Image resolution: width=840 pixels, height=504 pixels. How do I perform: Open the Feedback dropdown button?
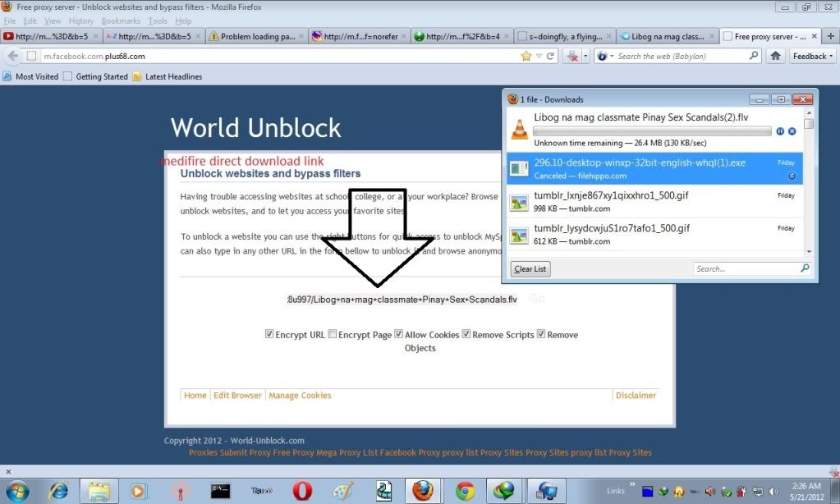tap(813, 57)
